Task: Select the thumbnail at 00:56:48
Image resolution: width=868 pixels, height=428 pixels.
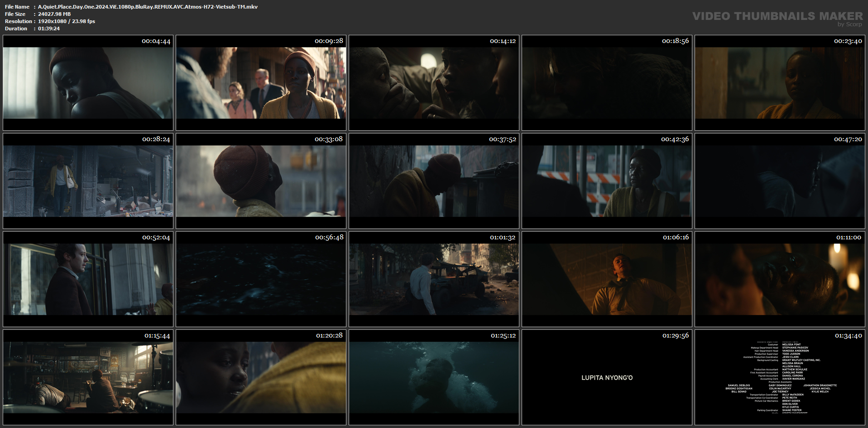Action: click(261, 279)
